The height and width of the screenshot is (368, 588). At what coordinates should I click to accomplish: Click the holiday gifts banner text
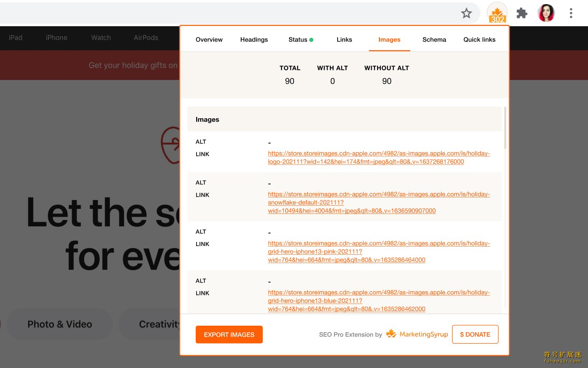134,65
